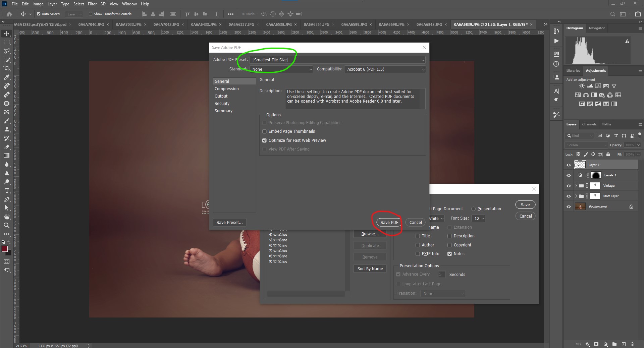Viewport: 644px width, 348px height.
Task: Click the Share icon at top right
Action: (x=638, y=14)
